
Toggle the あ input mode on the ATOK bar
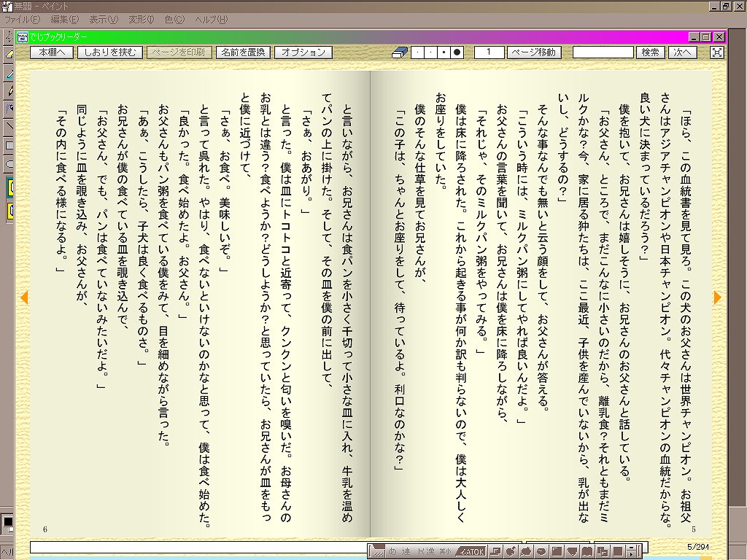click(392, 551)
